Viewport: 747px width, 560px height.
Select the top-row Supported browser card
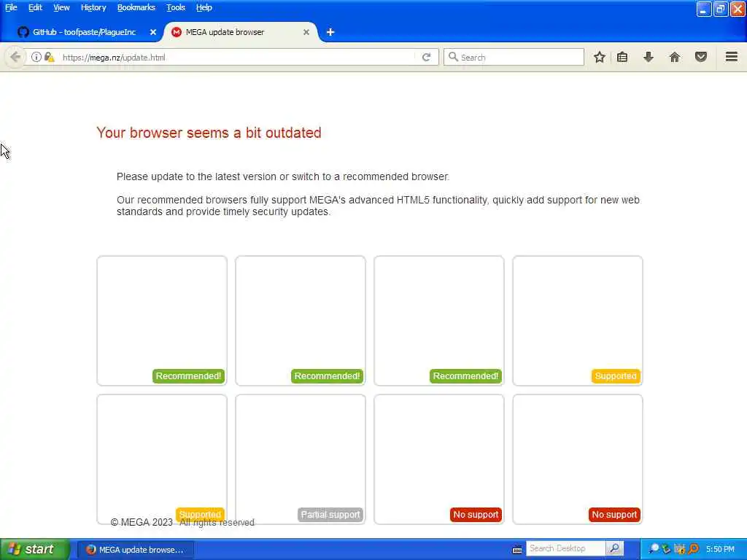click(578, 321)
